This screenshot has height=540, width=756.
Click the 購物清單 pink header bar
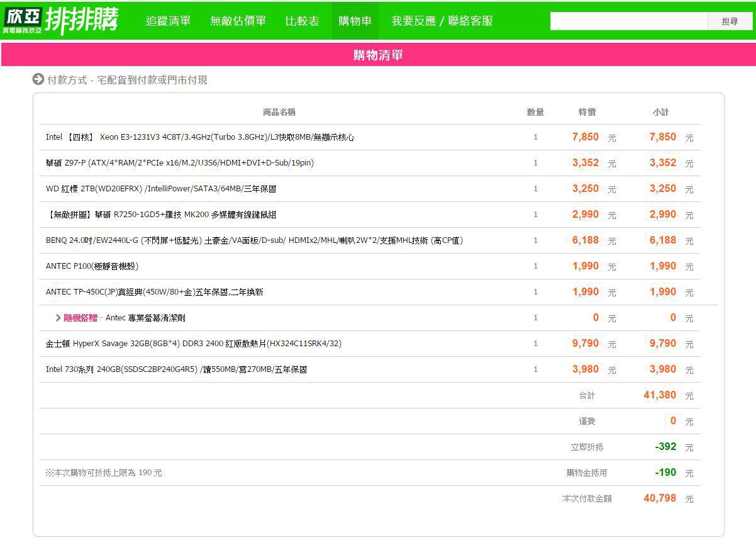(x=378, y=55)
